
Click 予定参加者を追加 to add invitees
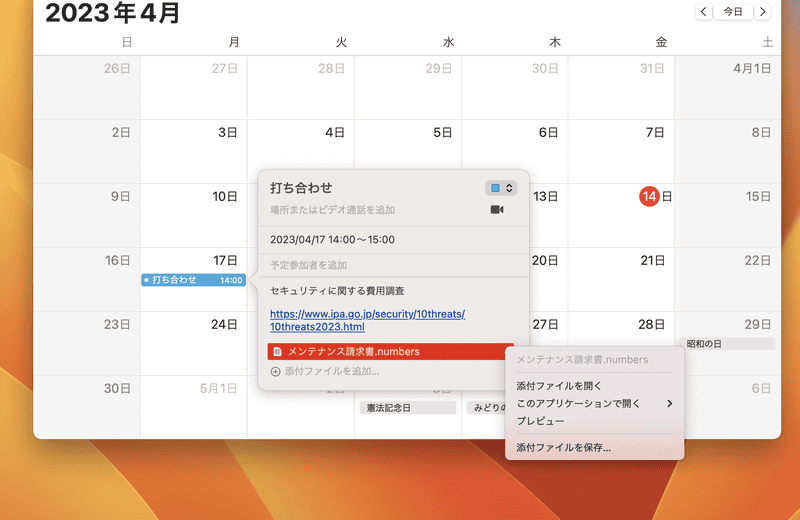tap(308, 265)
